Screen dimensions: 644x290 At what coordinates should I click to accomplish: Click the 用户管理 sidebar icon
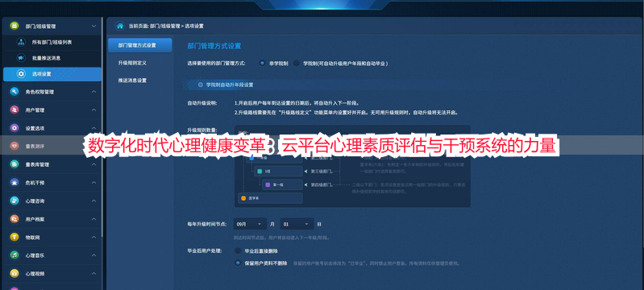point(15,110)
